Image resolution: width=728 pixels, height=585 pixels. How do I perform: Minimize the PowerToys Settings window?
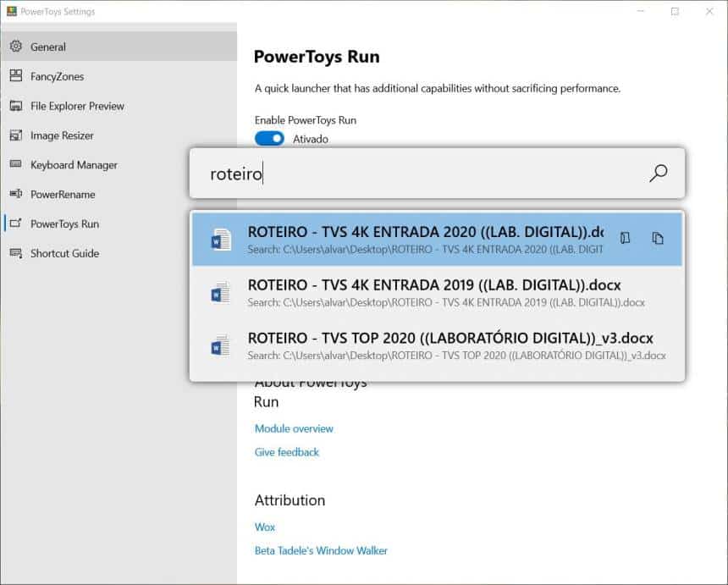point(641,11)
